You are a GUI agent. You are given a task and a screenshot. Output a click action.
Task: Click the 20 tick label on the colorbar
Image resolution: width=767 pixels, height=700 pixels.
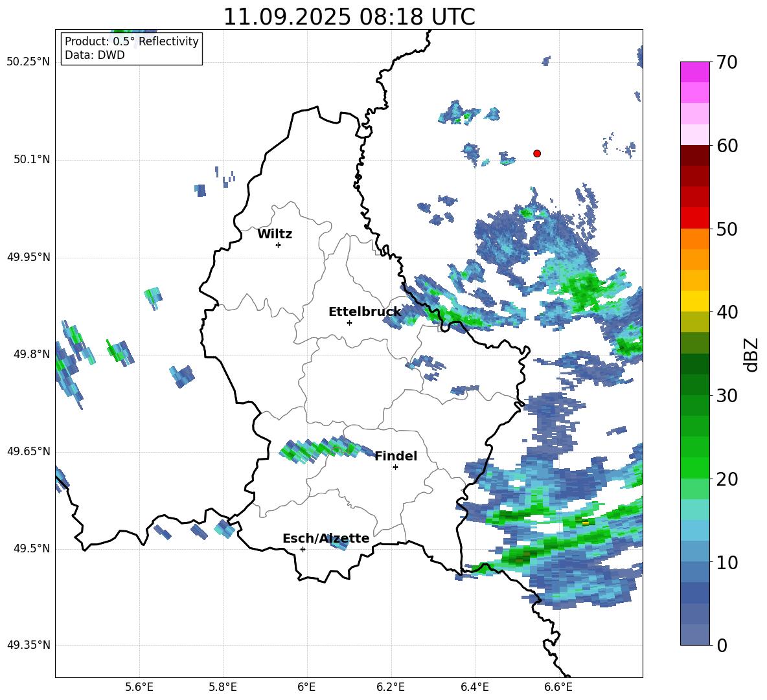click(727, 479)
